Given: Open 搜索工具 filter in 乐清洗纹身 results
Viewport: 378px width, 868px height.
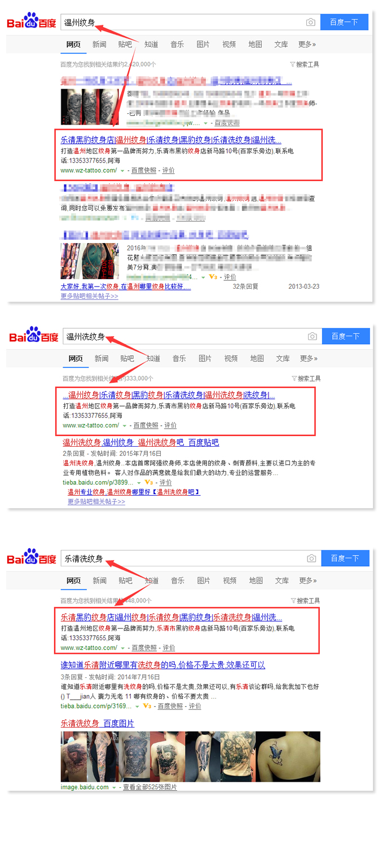Looking at the screenshot, I should click(x=305, y=601).
